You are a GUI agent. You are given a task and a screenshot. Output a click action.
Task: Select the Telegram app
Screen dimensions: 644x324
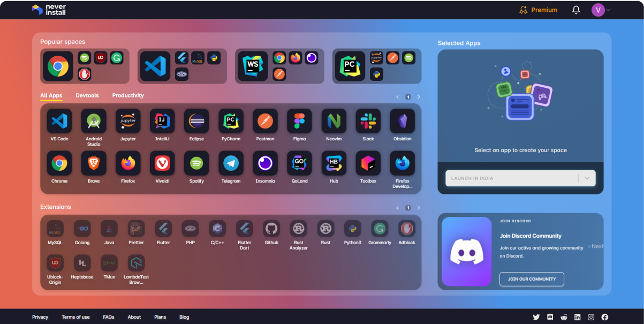(x=231, y=163)
